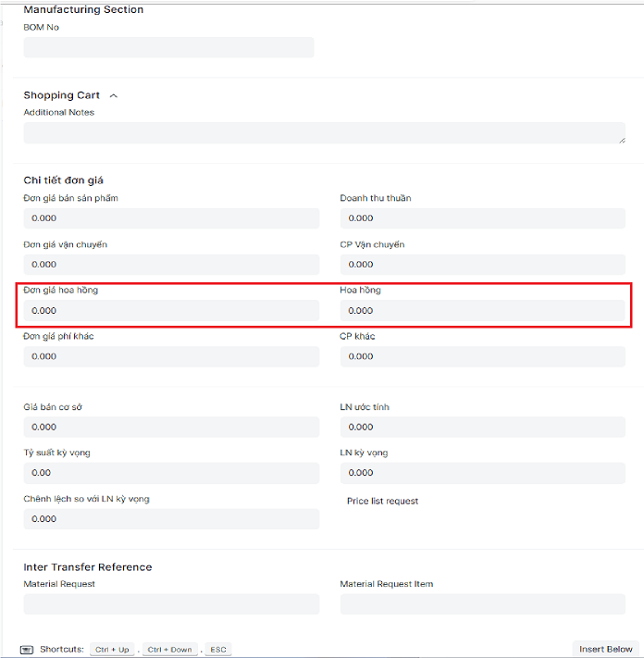This screenshot has width=644, height=658.
Task: Focus the CP khác field
Action: tap(482, 356)
